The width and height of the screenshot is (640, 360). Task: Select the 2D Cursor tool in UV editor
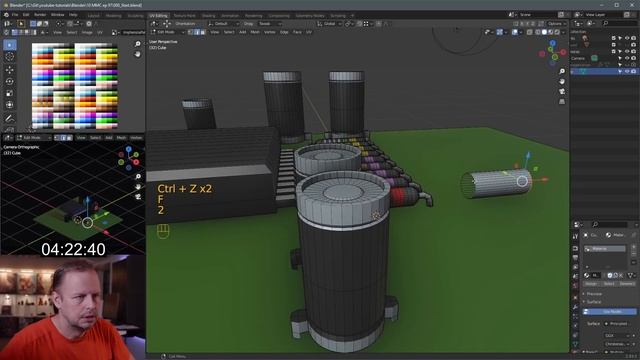point(10,57)
